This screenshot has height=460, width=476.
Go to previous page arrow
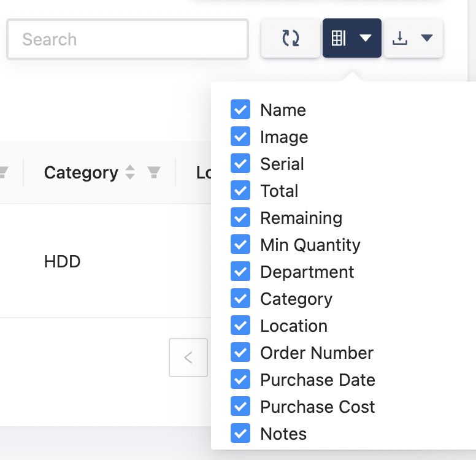[x=188, y=358]
